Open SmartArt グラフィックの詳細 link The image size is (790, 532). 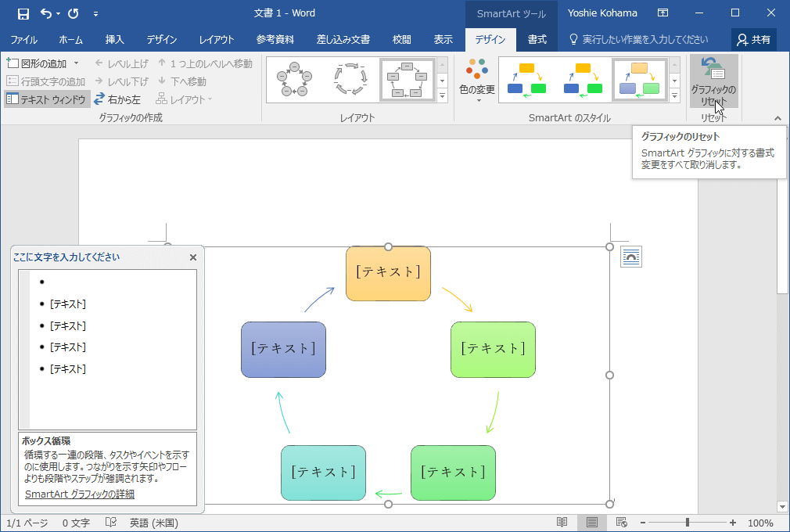(80, 494)
